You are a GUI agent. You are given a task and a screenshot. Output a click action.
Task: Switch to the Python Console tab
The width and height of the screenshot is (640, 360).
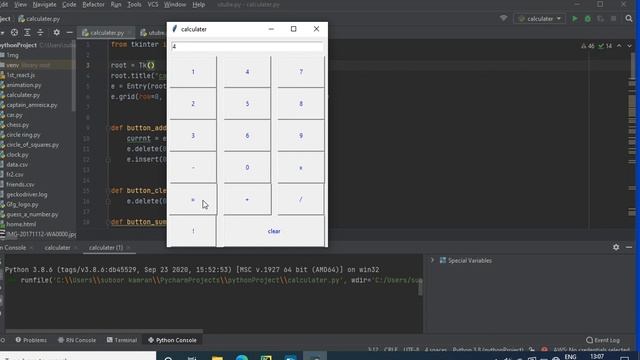tap(172, 340)
